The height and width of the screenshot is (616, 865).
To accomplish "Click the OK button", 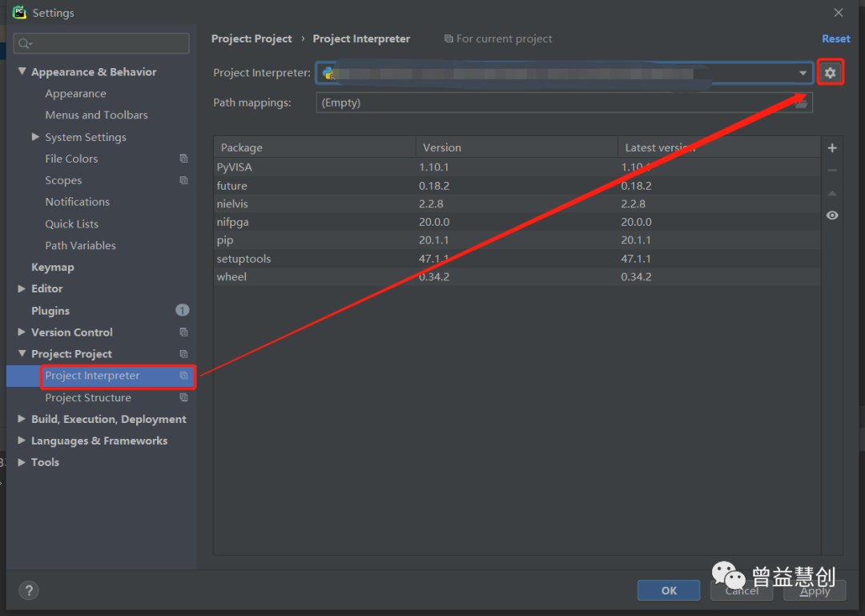I will click(x=669, y=590).
